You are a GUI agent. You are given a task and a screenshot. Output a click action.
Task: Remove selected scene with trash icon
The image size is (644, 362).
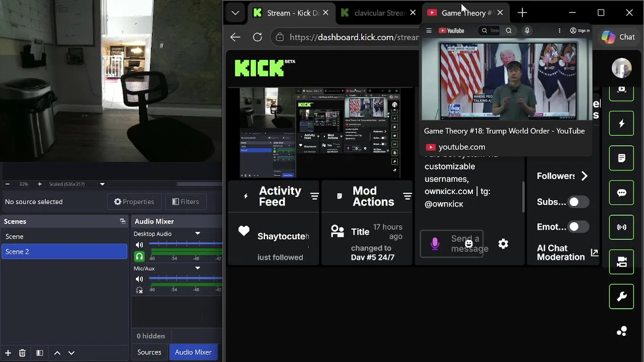22,353
